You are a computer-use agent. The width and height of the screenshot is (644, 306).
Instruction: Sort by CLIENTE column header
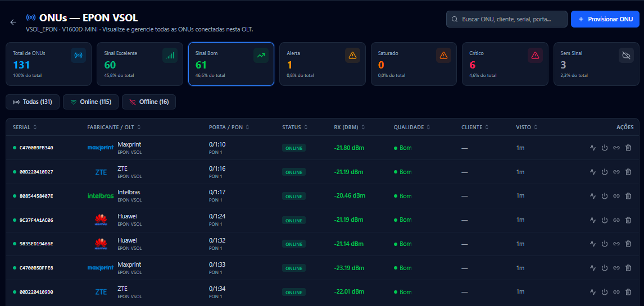click(475, 127)
